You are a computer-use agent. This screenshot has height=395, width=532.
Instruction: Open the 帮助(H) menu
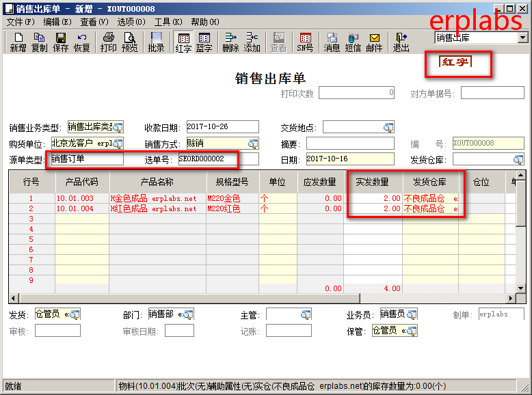(205, 22)
